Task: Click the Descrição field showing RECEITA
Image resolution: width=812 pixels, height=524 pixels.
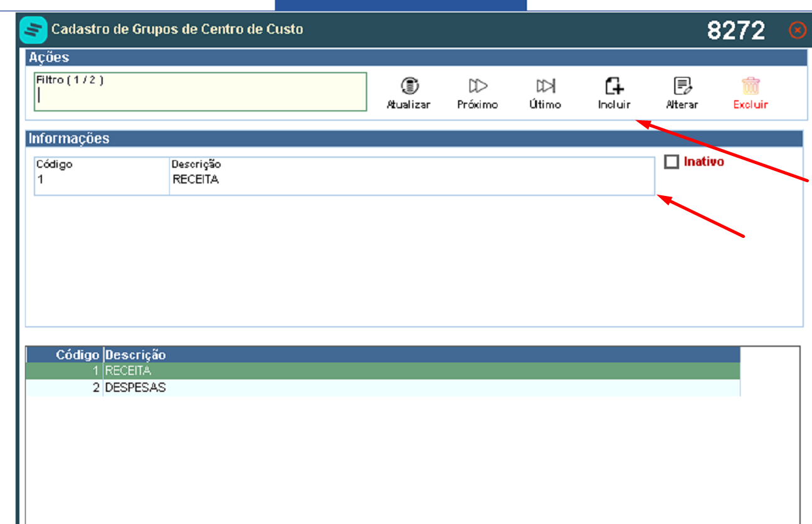Action: 412,177
